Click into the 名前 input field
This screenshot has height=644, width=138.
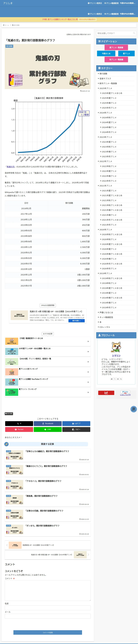point(48,608)
